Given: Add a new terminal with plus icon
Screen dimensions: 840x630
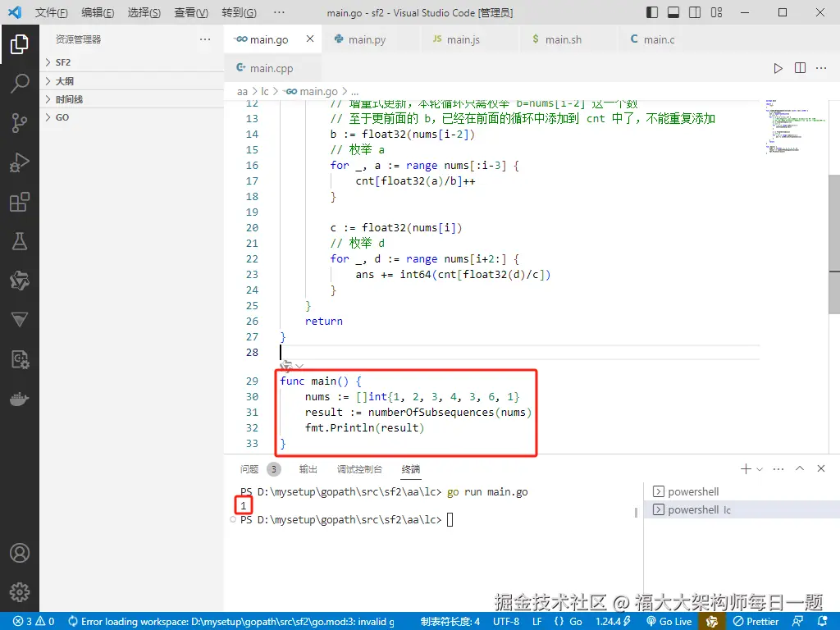Looking at the screenshot, I should click(745, 468).
